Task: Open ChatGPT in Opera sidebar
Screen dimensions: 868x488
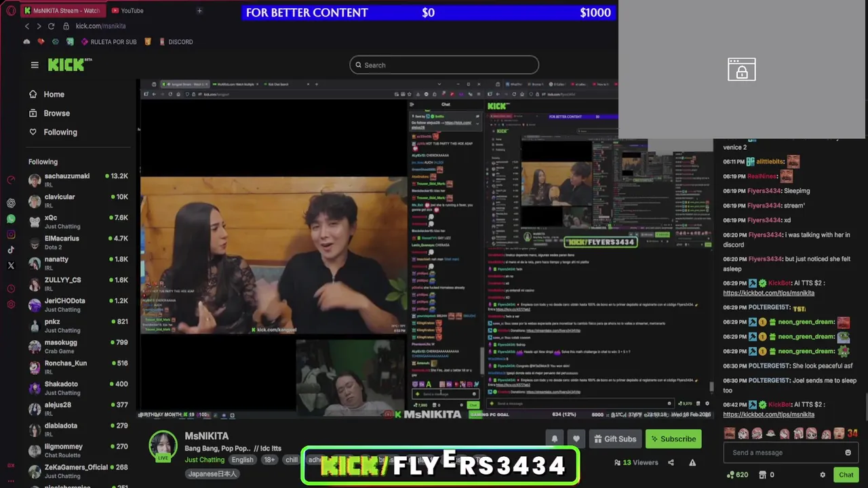Action: tap(11, 203)
